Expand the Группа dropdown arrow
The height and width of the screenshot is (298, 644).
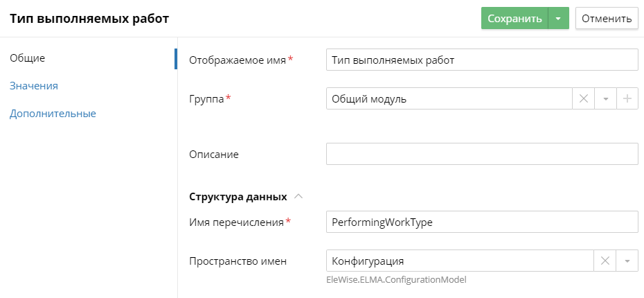(605, 99)
